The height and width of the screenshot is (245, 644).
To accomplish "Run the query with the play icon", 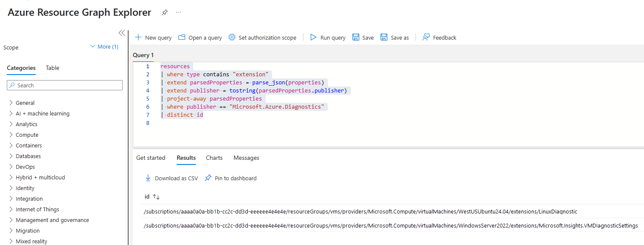I will (x=314, y=37).
